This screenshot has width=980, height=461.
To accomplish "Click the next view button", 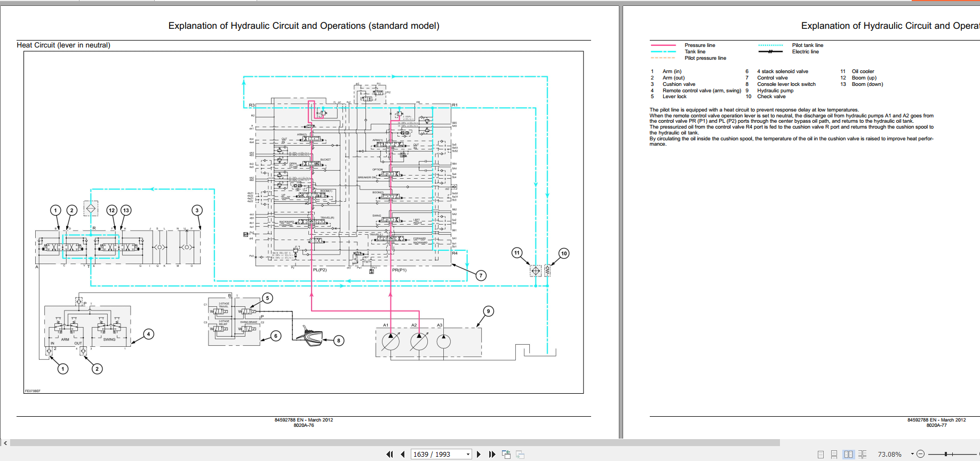I will [x=520, y=455].
